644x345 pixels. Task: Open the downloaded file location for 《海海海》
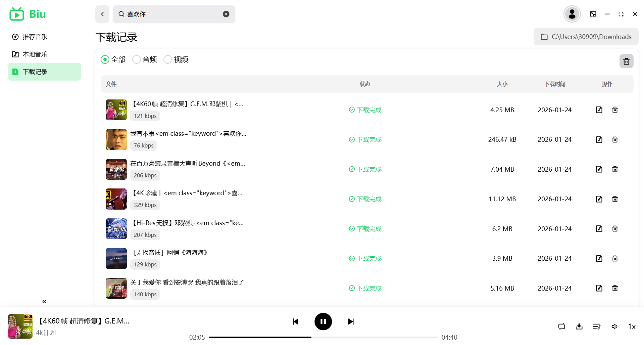coord(599,258)
